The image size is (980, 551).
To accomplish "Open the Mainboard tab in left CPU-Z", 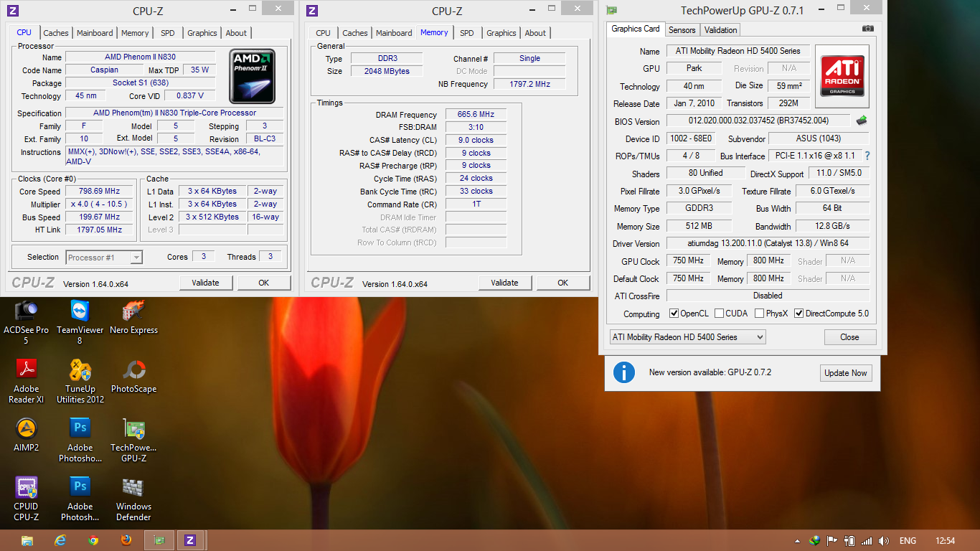I will point(95,33).
